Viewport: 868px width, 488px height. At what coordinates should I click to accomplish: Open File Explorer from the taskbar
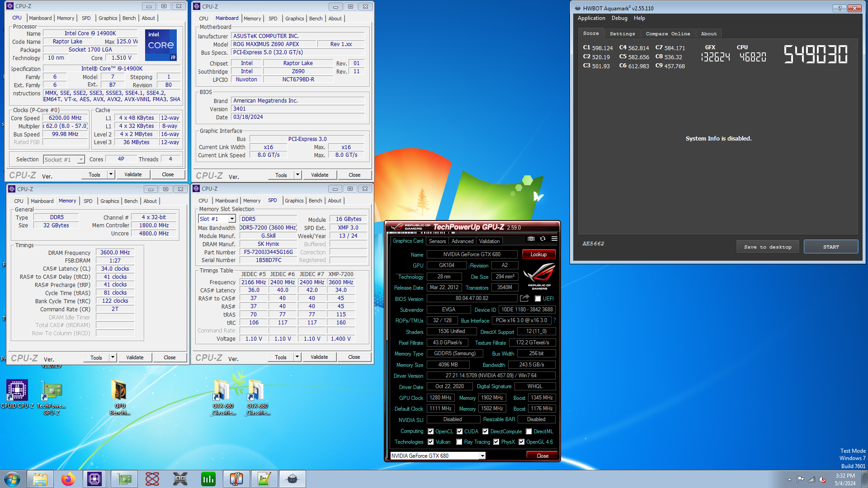[40, 479]
